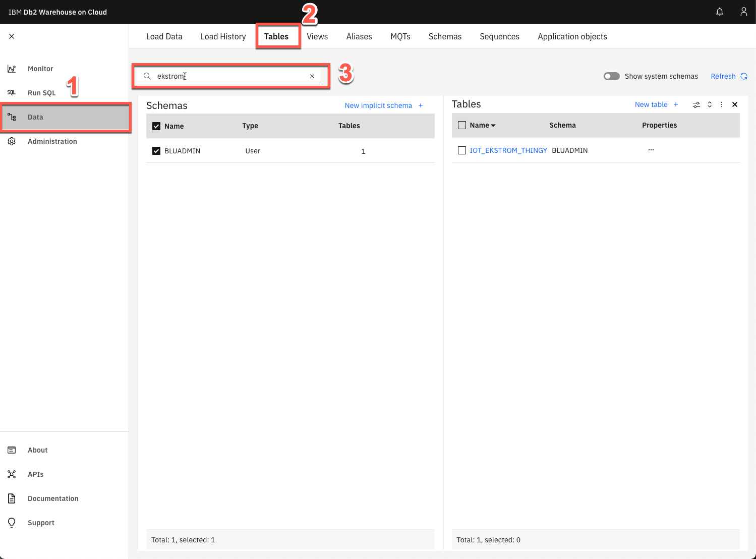756x559 pixels.
Task: Close the Tables panel with X icon
Action: coord(735,104)
